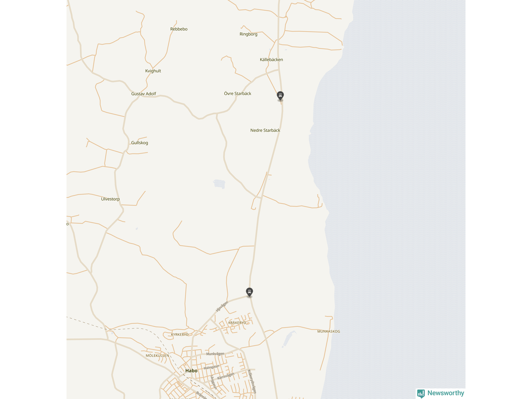Click the Kvighult place label
Image resolution: width=532 pixels, height=399 pixels.
pos(153,71)
